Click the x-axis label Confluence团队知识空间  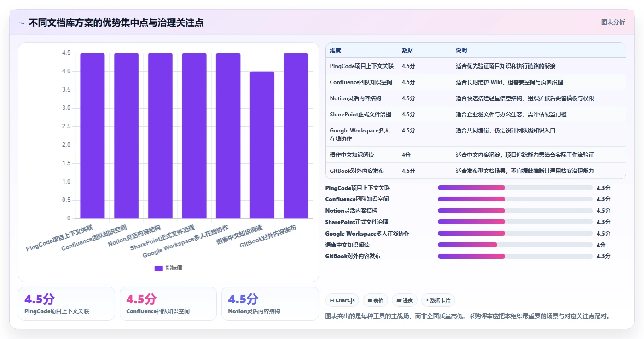point(94,238)
